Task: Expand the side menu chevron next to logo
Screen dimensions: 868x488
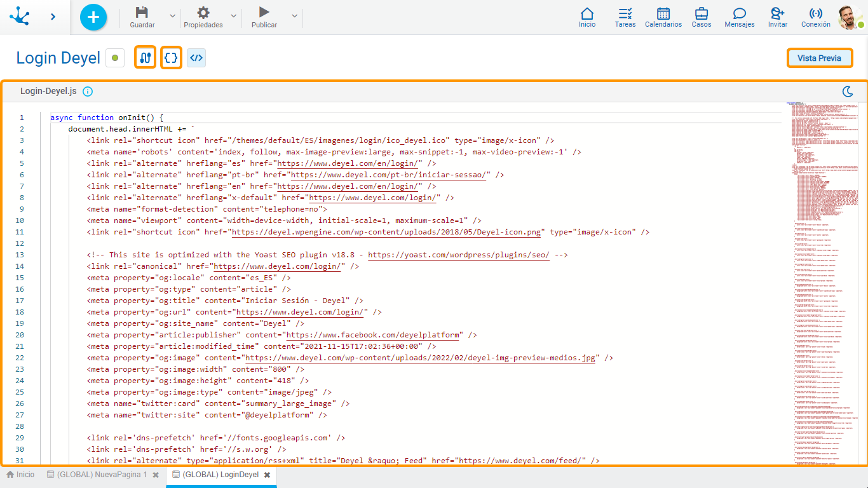Action: tap(53, 17)
